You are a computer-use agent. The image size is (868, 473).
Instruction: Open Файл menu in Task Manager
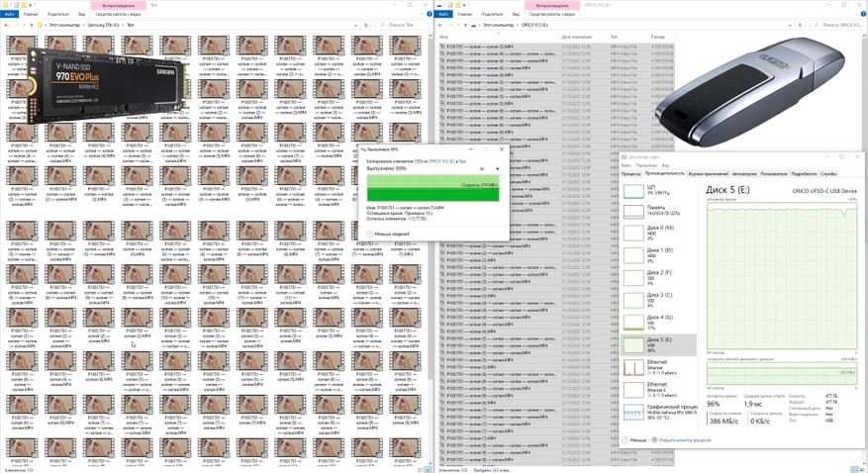tap(627, 165)
